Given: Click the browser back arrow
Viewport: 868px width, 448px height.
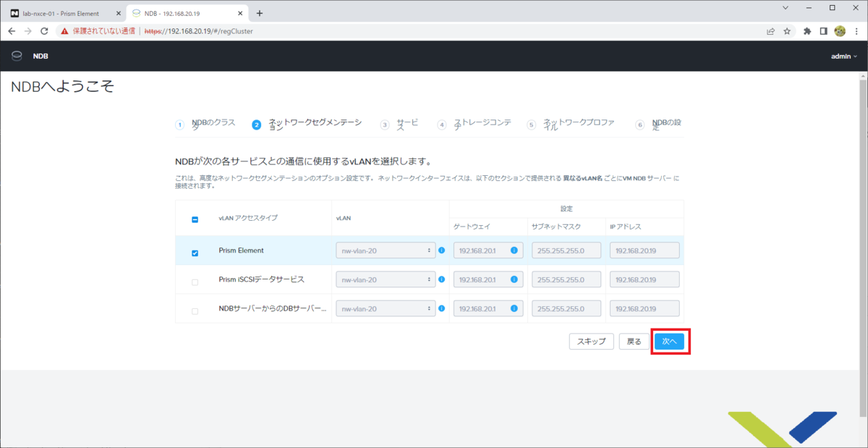Looking at the screenshot, I should coord(10,31).
